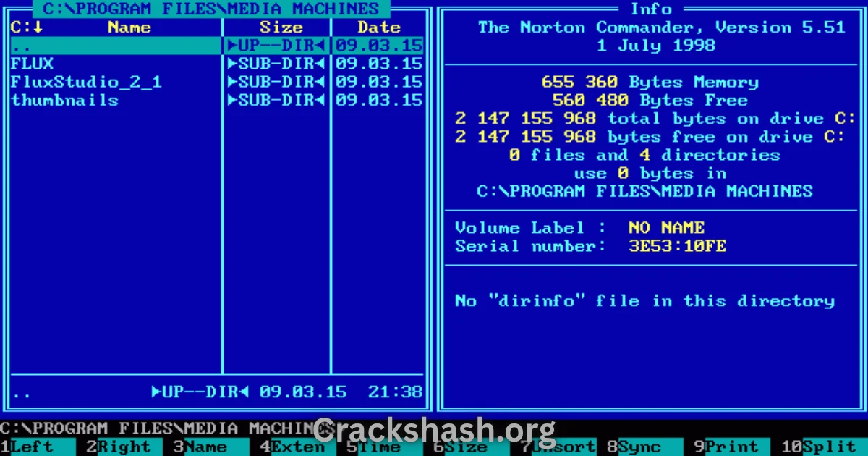The height and width of the screenshot is (456, 868).
Task: Click the Volume Label NO NAME value
Action: 666,227
